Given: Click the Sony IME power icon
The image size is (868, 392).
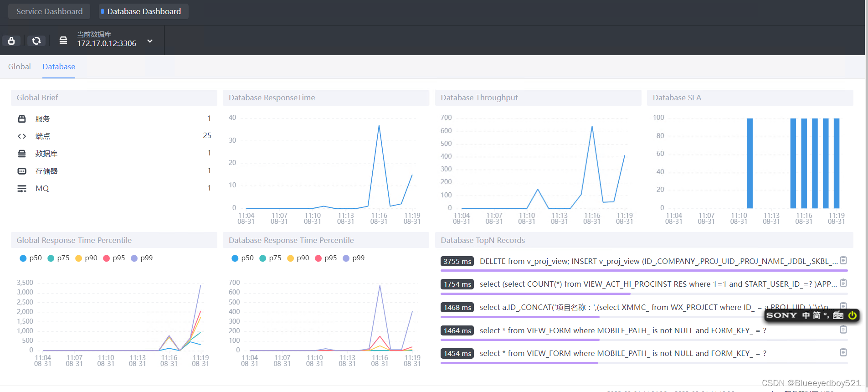Looking at the screenshot, I should coord(853,315).
